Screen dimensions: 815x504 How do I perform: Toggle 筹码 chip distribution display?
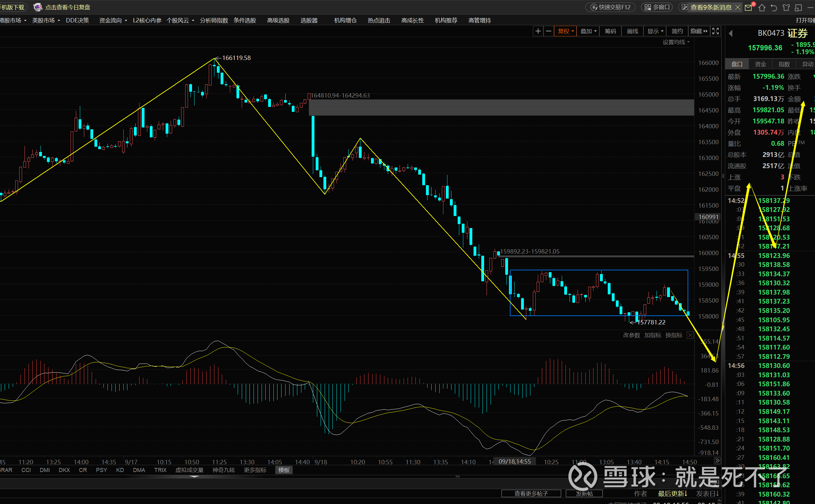pyautogui.click(x=610, y=31)
